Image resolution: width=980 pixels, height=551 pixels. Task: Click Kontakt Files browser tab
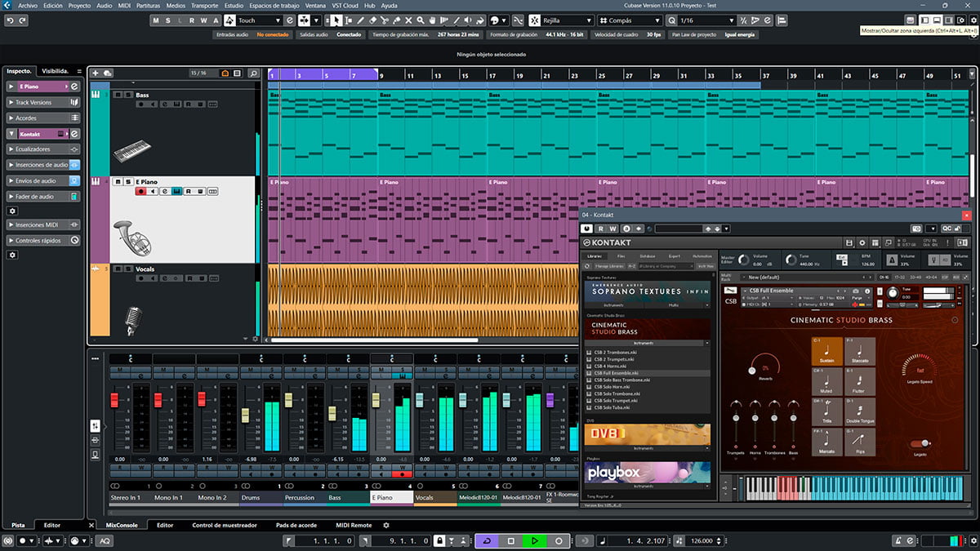[x=621, y=256]
